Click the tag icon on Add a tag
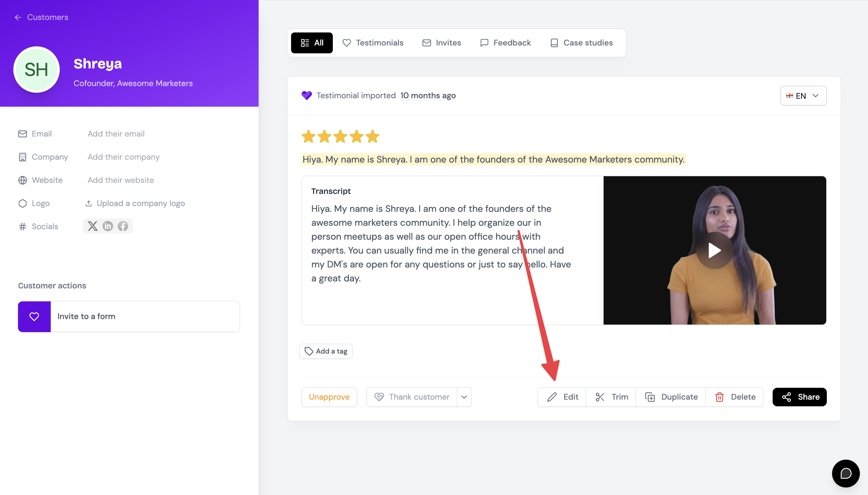Image resolution: width=868 pixels, height=495 pixels. tap(309, 351)
